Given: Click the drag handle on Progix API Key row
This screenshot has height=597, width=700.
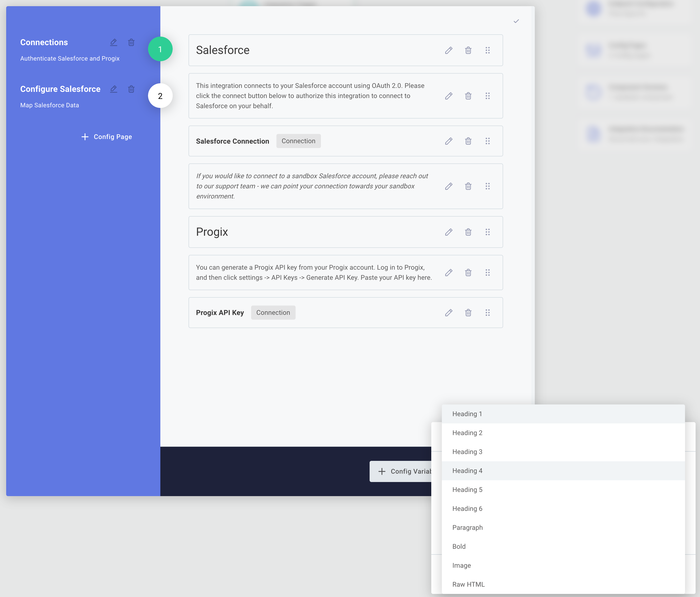Looking at the screenshot, I should tap(488, 313).
